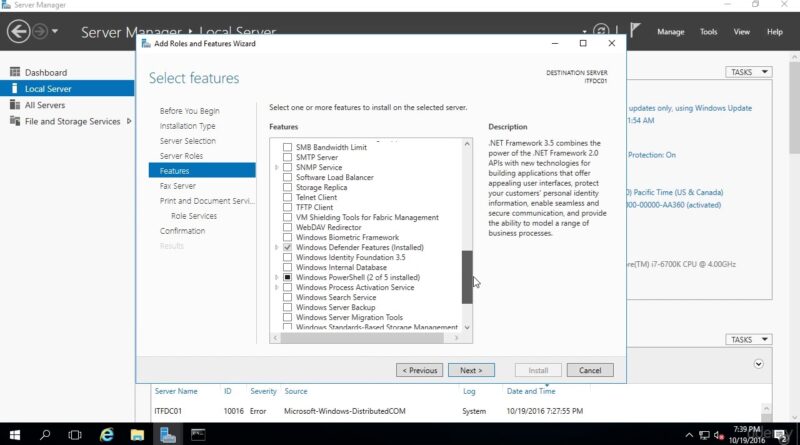This screenshot has width=800, height=445.
Task: Expand Windows Process Activation Service node
Action: click(x=277, y=287)
